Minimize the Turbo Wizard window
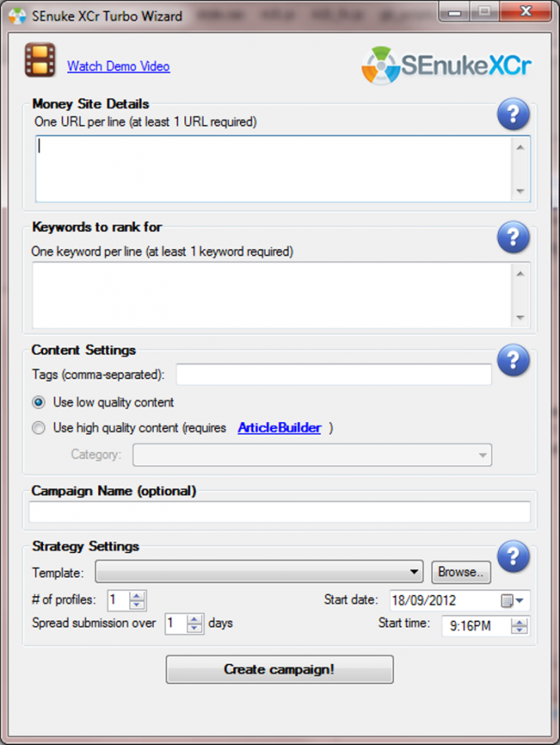The height and width of the screenshot is (745, 560). coord(455,12)
